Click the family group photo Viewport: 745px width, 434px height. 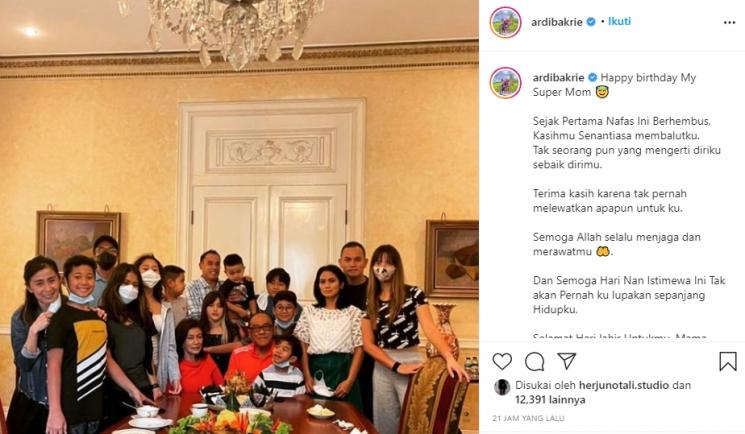tap(239, 217)
